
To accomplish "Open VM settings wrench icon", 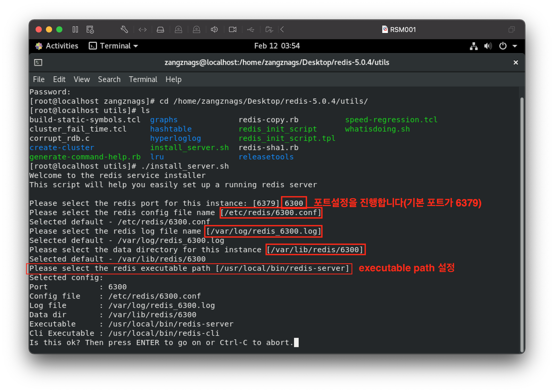I will [x=124, y=29].
